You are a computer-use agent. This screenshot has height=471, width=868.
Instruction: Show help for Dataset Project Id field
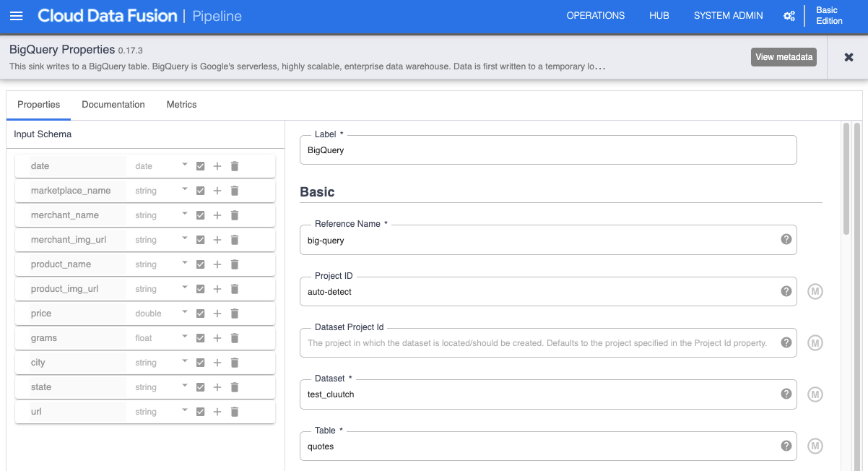[x=786, y=342]
